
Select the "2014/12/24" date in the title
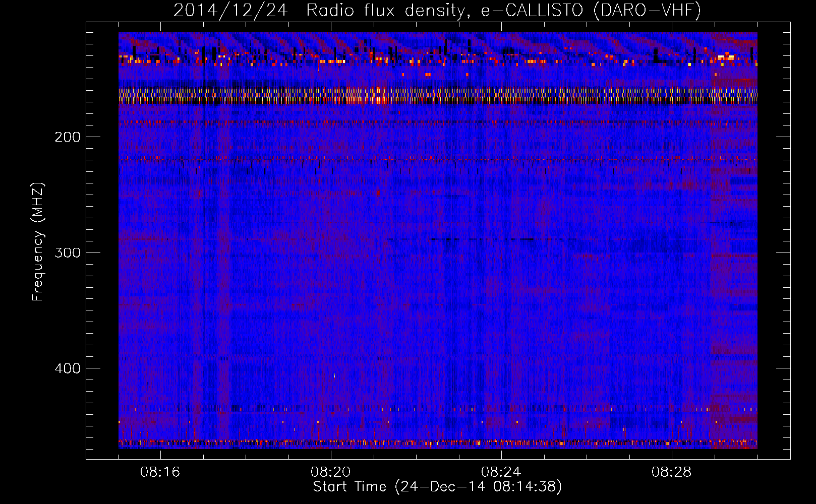tap(230, 11)
